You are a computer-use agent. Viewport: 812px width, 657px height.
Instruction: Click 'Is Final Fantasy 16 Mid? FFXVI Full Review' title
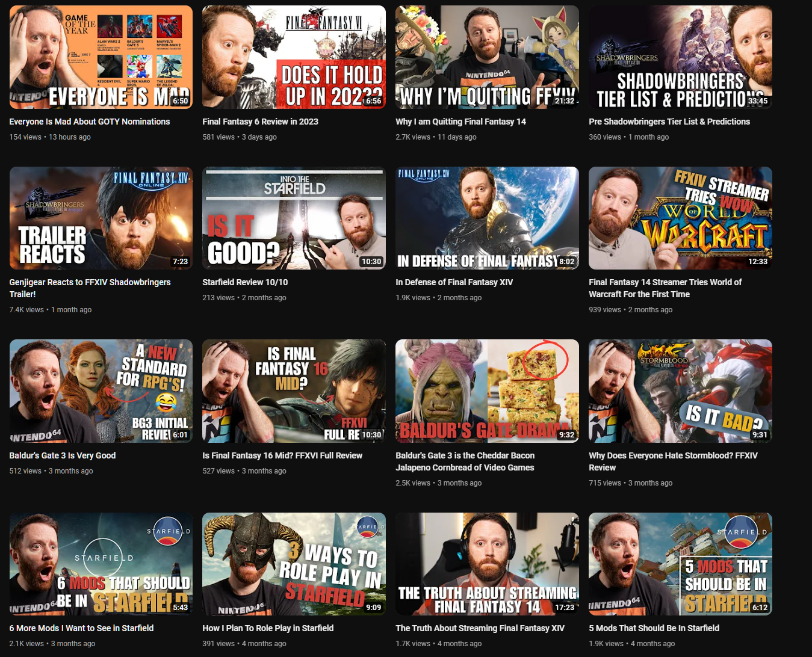point(282,455)
